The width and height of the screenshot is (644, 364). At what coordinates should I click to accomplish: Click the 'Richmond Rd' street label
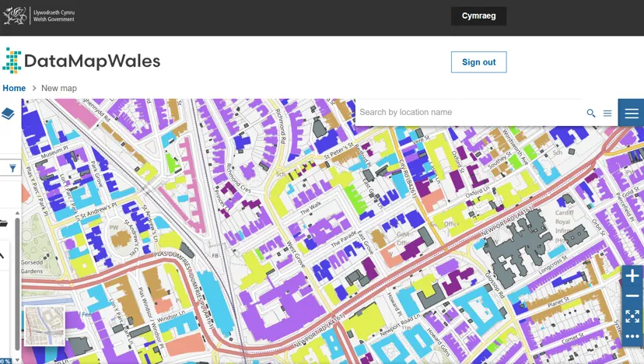tap(281, 126)
